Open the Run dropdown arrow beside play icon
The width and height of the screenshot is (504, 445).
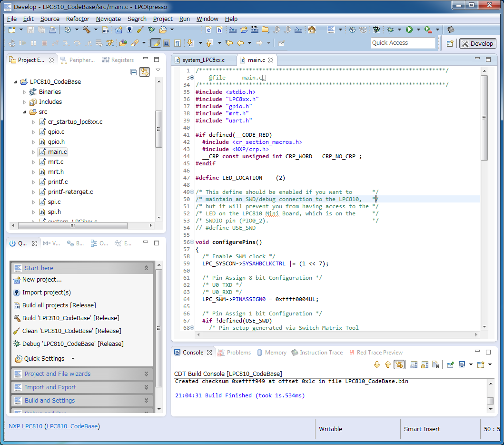coord(418,30)
